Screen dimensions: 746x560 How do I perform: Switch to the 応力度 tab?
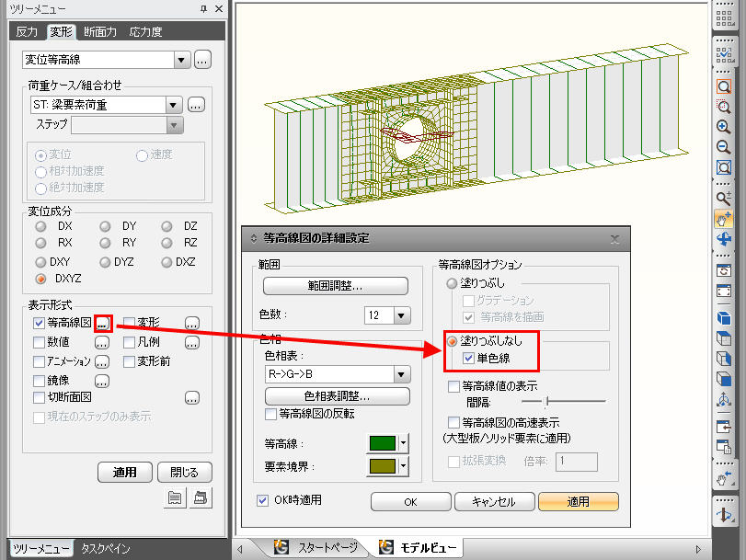point(145,32)
